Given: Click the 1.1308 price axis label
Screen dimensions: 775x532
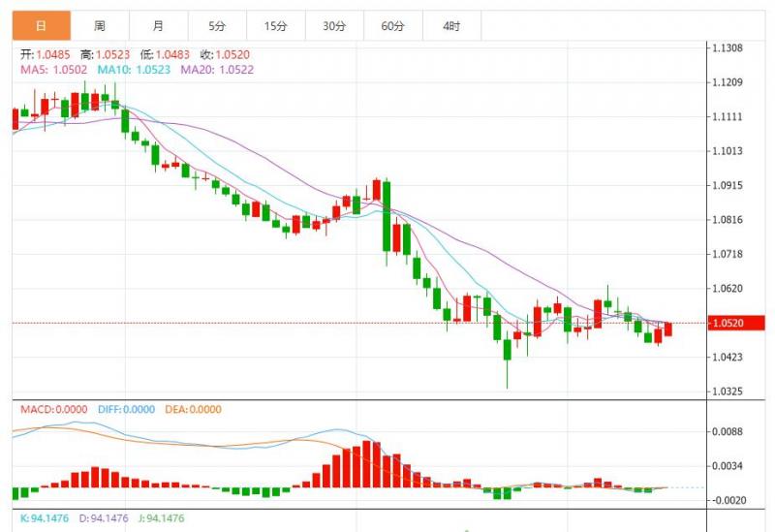Looking at the screenshot, I should (x=728, y=47).
